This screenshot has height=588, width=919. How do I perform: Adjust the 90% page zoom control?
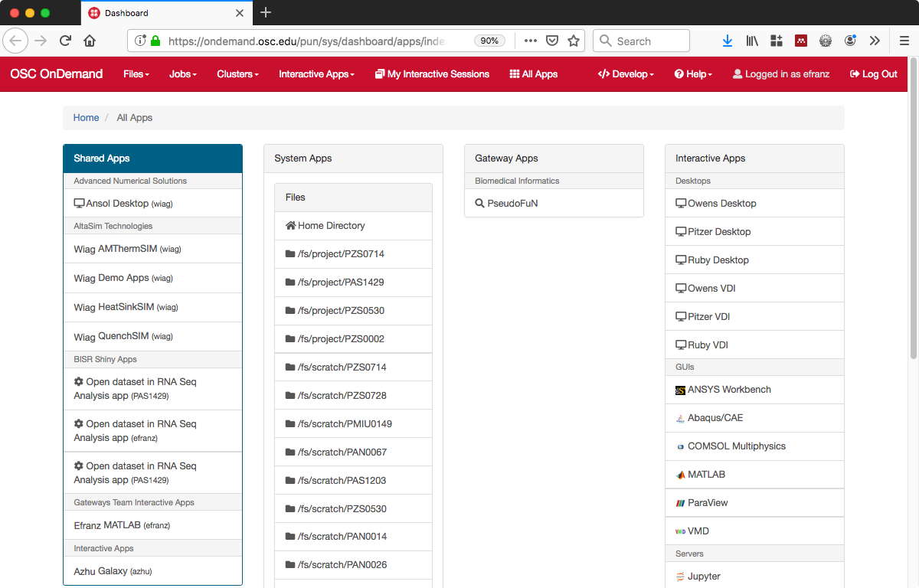point(489,41)
